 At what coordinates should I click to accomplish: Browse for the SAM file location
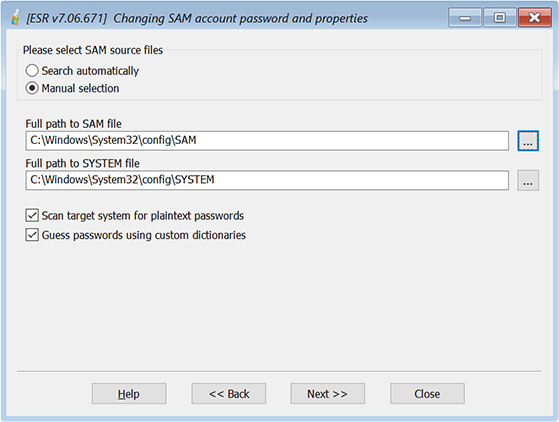528,141
